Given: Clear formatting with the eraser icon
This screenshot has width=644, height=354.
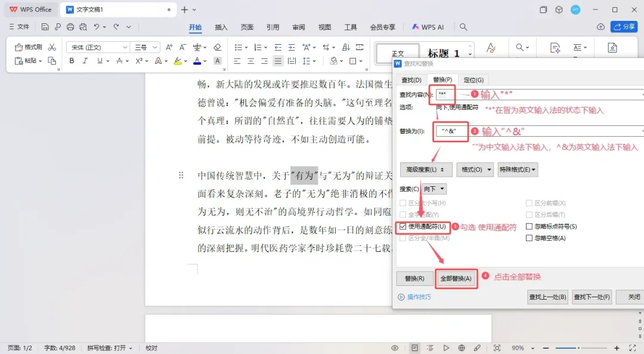Looking at the screenshot, I should 217,47.
